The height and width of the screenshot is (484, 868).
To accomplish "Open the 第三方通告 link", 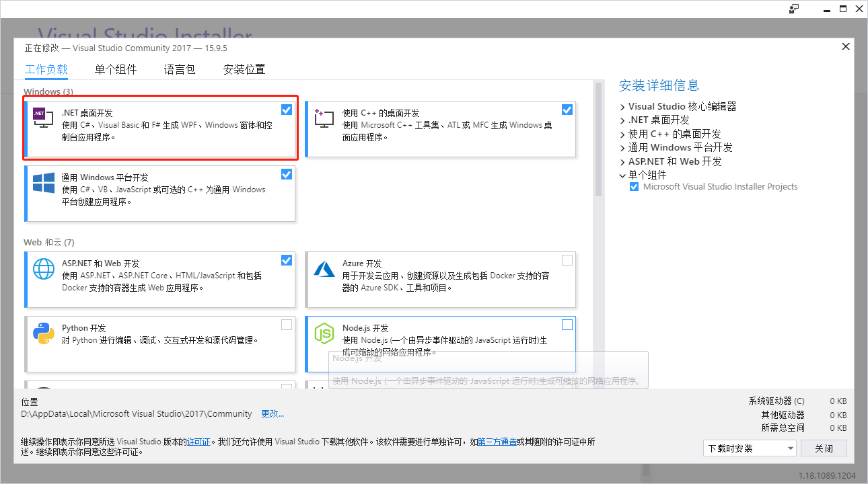I will click(497, 442).
